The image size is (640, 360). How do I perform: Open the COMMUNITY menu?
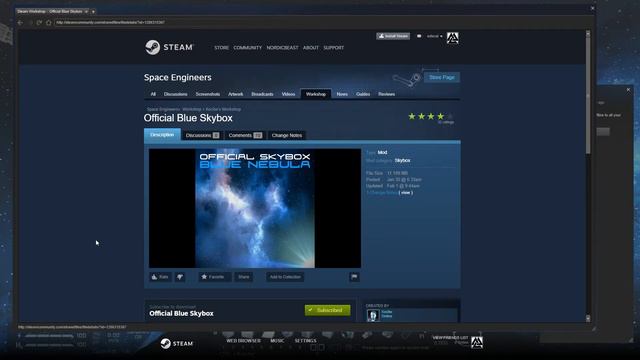point(248,48)
